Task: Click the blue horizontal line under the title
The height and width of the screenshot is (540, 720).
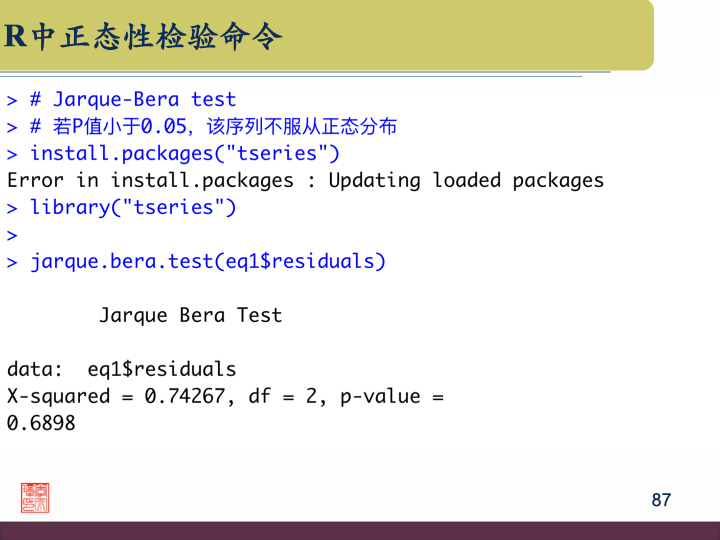Action: click(x=300, y=75)
